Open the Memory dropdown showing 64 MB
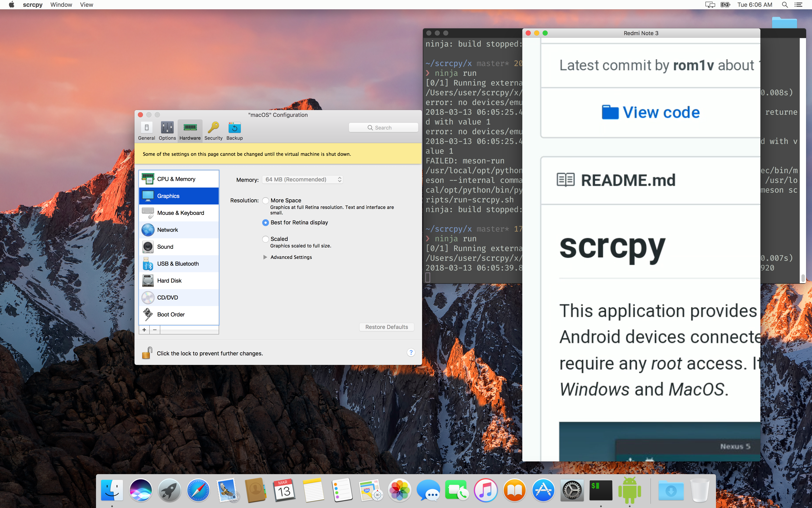 [302, 179]
